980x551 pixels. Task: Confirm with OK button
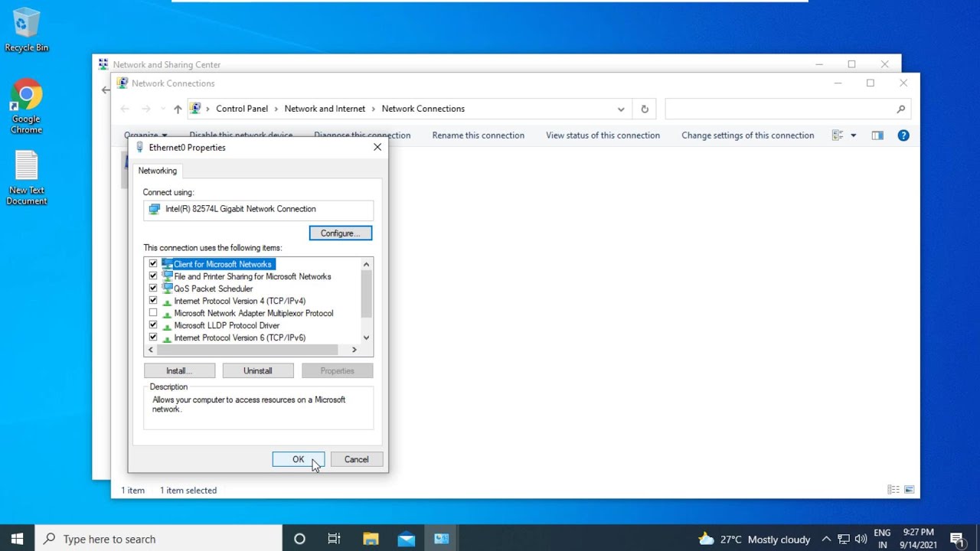click(299, 460)
